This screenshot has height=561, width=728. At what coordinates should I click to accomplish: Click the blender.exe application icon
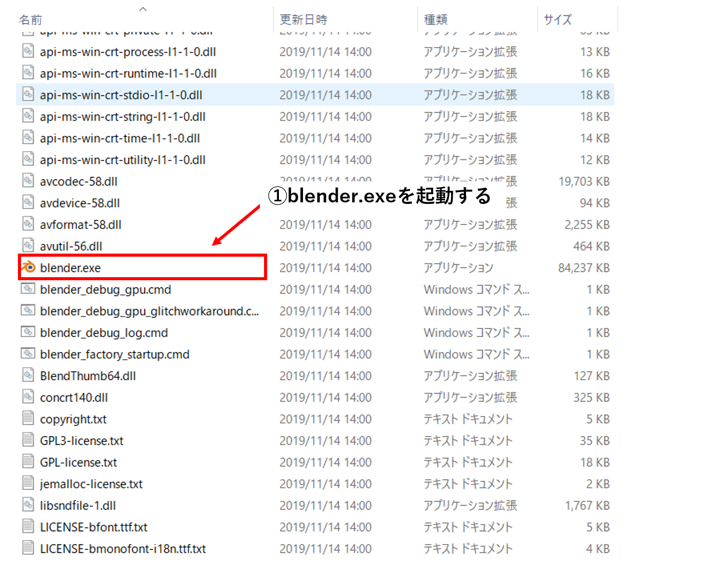(28, 267)
